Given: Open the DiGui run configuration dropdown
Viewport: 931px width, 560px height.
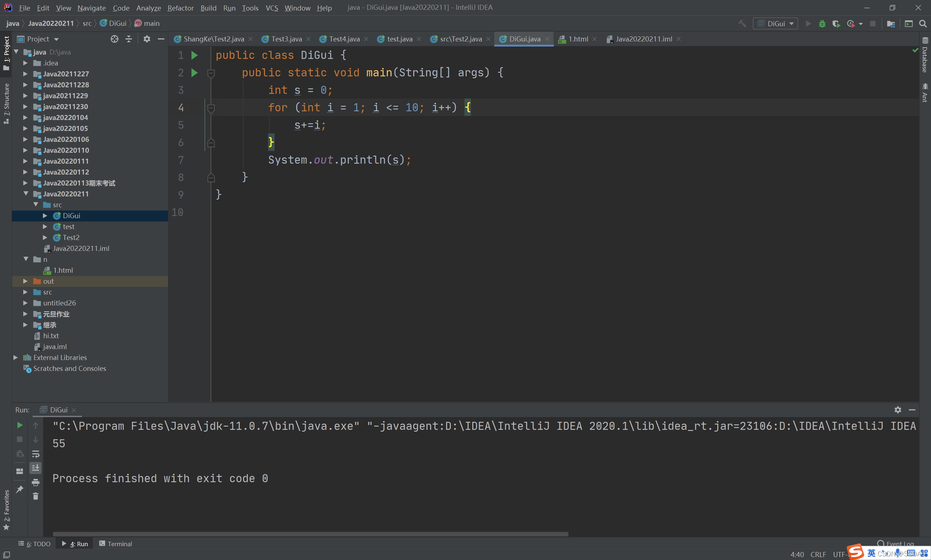Looking at the screenshot, I should 775,23.
